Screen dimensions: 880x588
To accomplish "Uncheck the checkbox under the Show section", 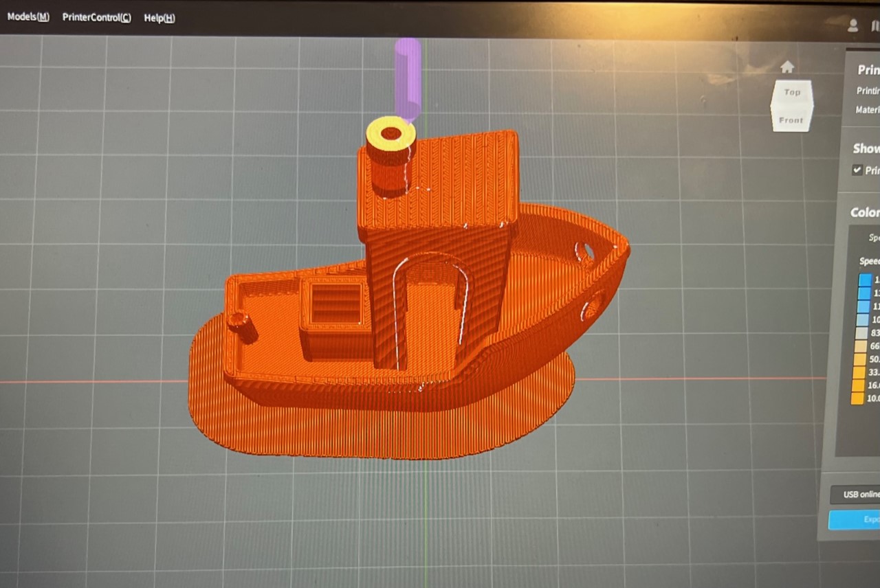I will pos(857,170).
